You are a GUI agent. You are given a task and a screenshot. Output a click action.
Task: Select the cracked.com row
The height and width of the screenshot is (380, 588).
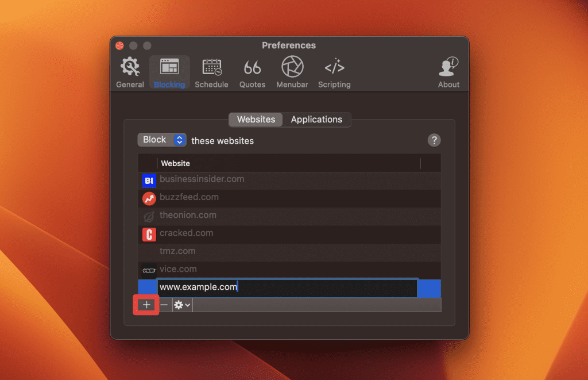click(289, 235)
